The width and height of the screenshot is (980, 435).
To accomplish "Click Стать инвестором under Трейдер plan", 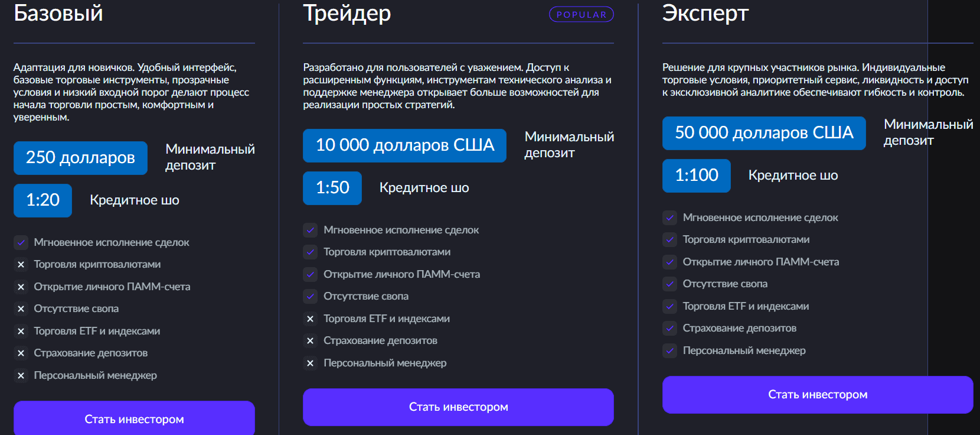I will (x=459, y=407).
